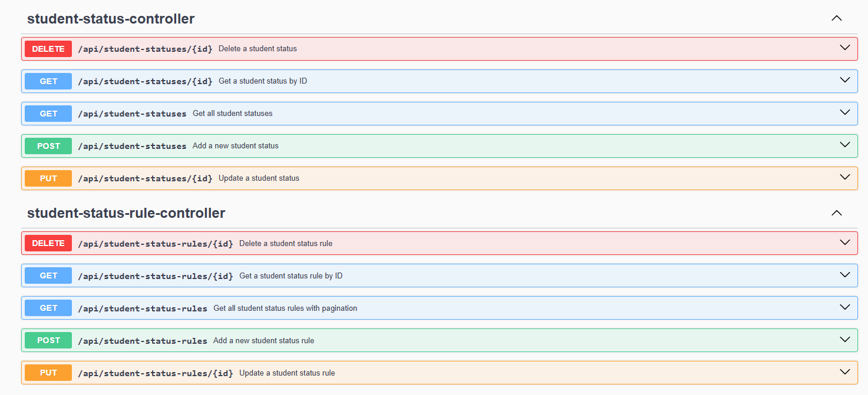Click GET badge for status rules with pagination
The width and height of the screenshot is (868, 395).
(x=48, y=308)
